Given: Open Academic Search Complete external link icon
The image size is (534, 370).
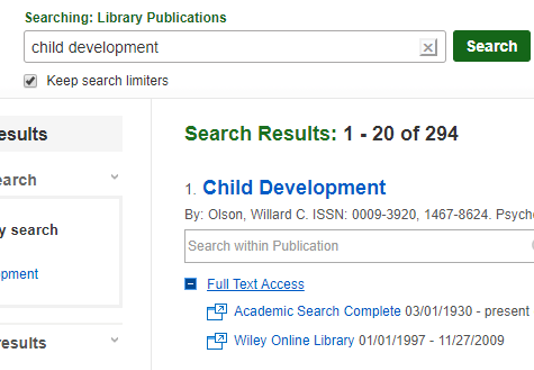Looking at the screenshot, I should (x=217, y=312).
